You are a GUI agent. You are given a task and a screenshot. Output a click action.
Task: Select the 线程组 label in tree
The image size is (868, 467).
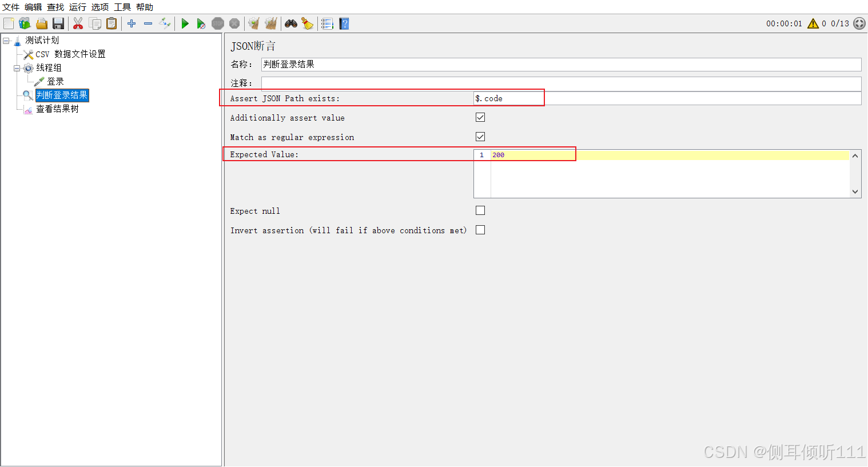click(49, 68)
